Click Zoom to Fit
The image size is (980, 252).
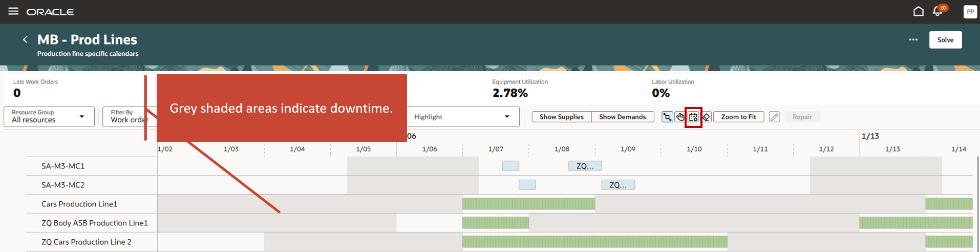(x=738, y=117)
